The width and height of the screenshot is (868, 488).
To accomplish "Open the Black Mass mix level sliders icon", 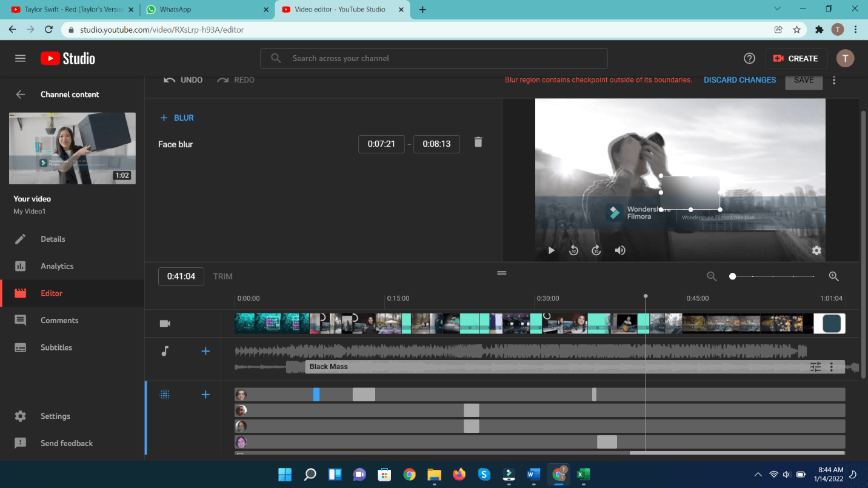I will [815, 367].
